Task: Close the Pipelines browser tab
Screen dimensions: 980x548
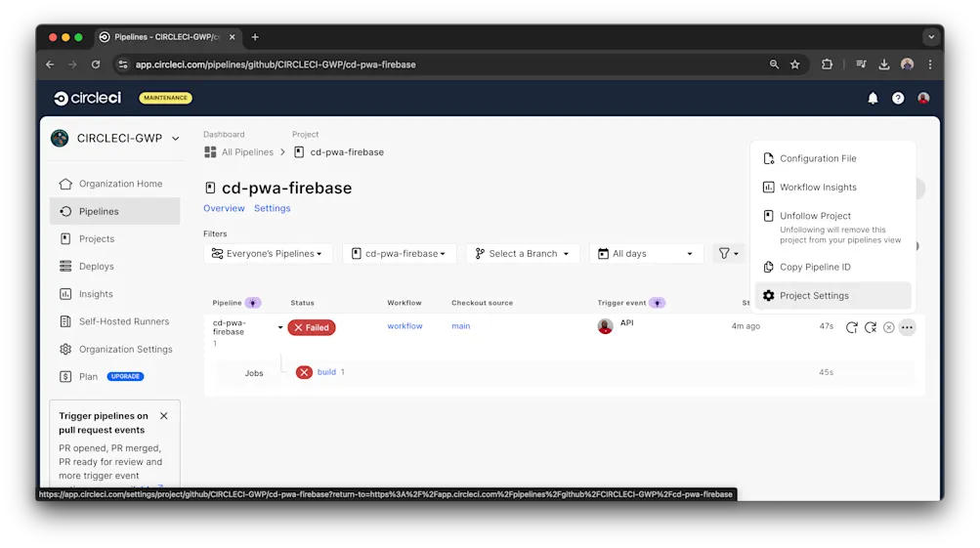Action: pos(232,37)
